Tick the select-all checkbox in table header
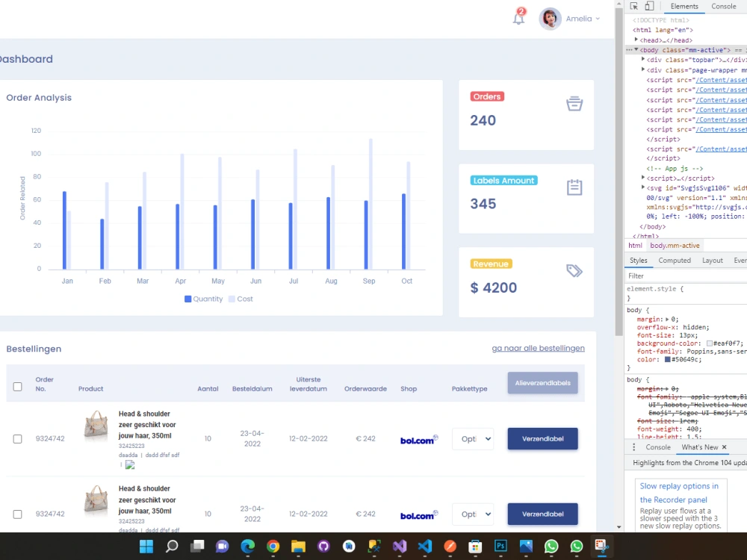The image size is (747, 560). point(18,386)
